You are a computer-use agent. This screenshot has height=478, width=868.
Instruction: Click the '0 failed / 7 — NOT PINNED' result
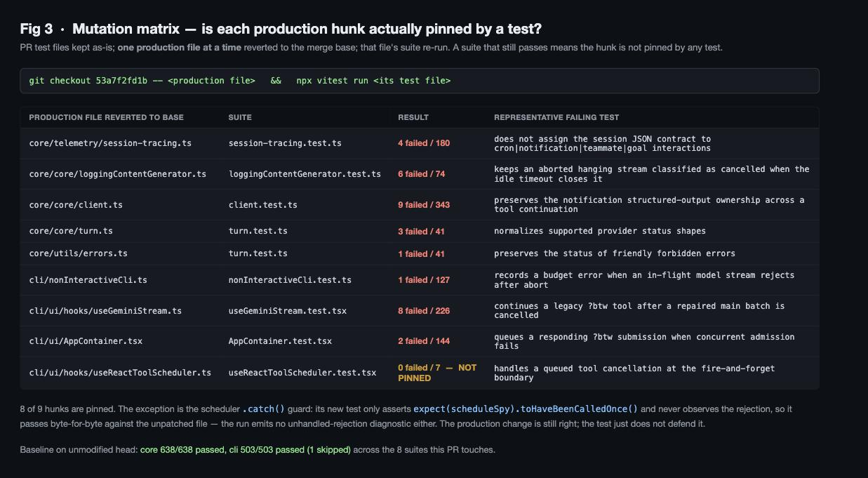click(x=437, y=373)
